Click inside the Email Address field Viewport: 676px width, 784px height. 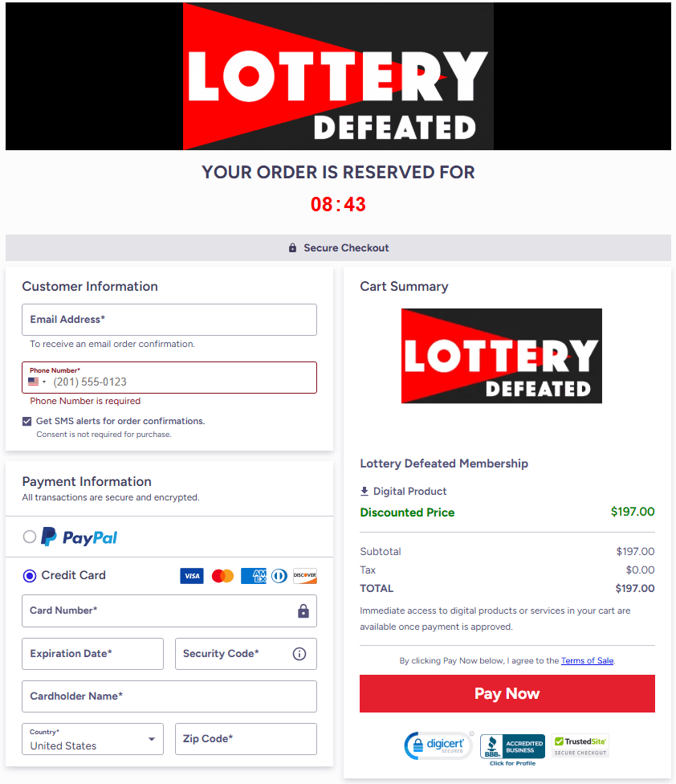point(169,320)
